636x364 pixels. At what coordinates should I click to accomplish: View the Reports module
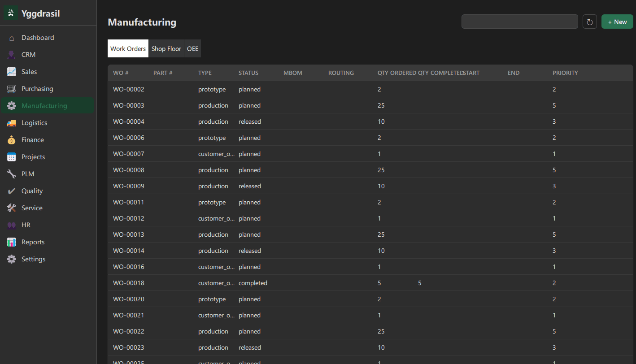(x=33, y=242)
